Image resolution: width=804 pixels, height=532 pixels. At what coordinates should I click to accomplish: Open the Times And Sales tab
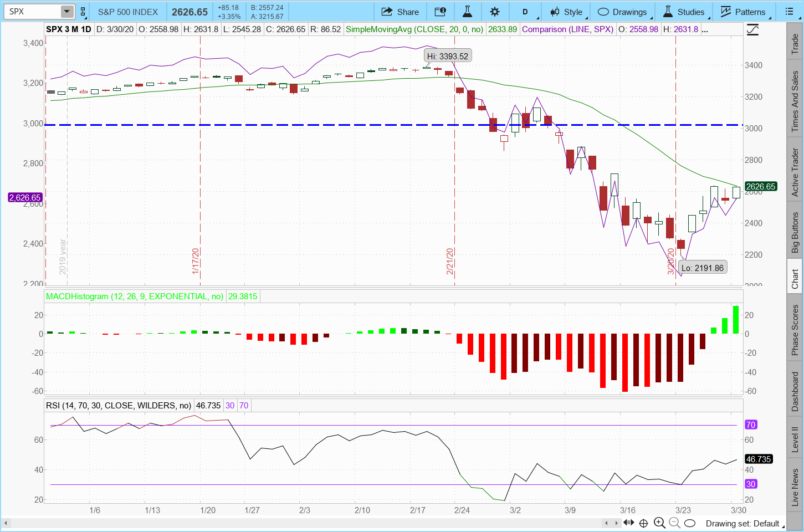[x=795, y=98]
